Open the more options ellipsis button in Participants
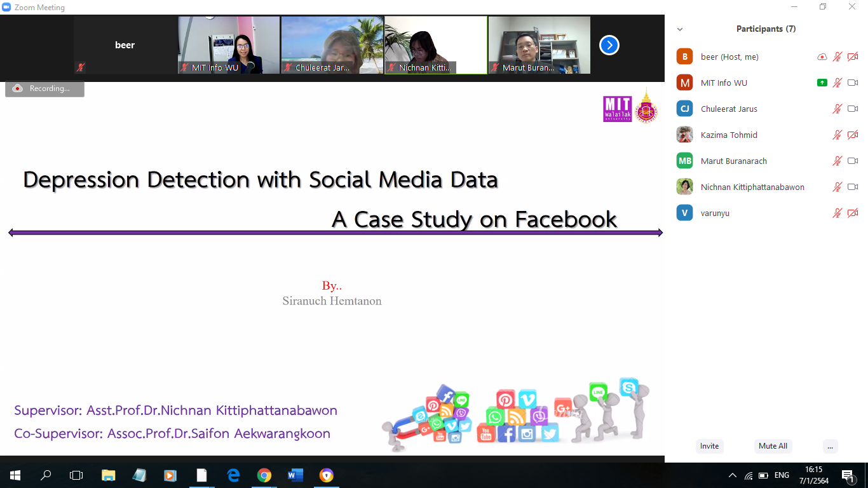The width and height of the screenshot is (868, 488). click(x=830, y=446)
